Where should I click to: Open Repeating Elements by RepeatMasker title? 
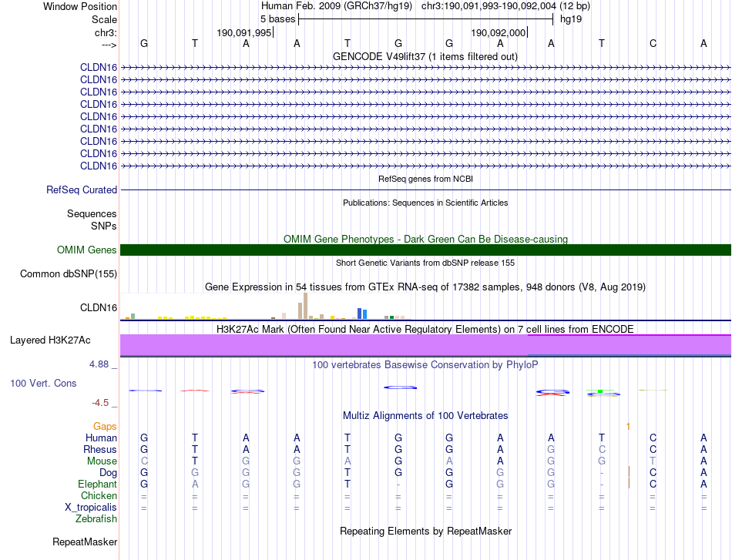[425, 531]
